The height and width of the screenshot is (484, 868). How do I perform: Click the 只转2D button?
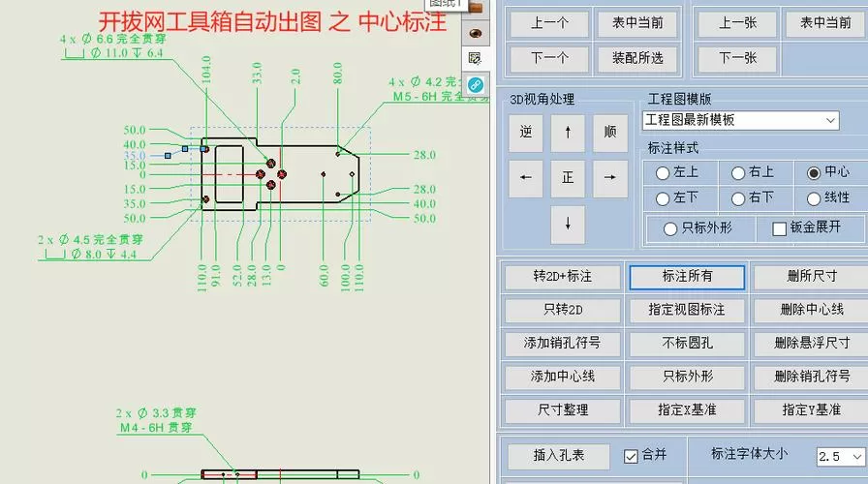(563, 311)
